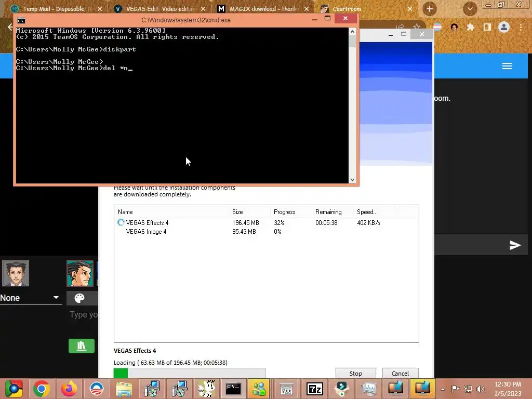
Task: Open 7-Zip from taskbar
Action: [314, 389]
